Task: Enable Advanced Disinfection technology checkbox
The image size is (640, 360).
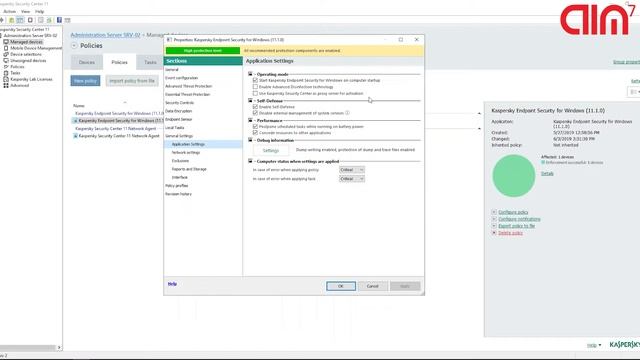Action: (255, 87)
